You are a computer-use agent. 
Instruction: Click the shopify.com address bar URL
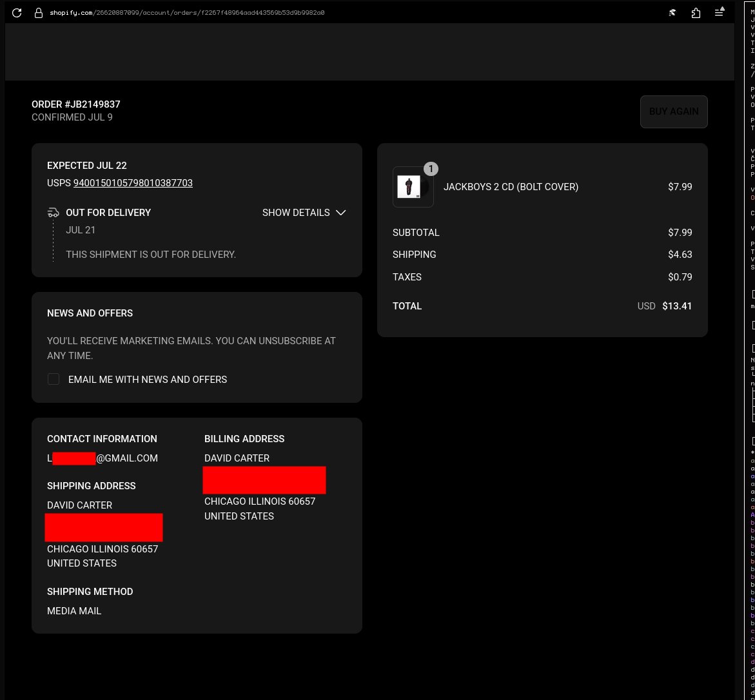[187, 13]
